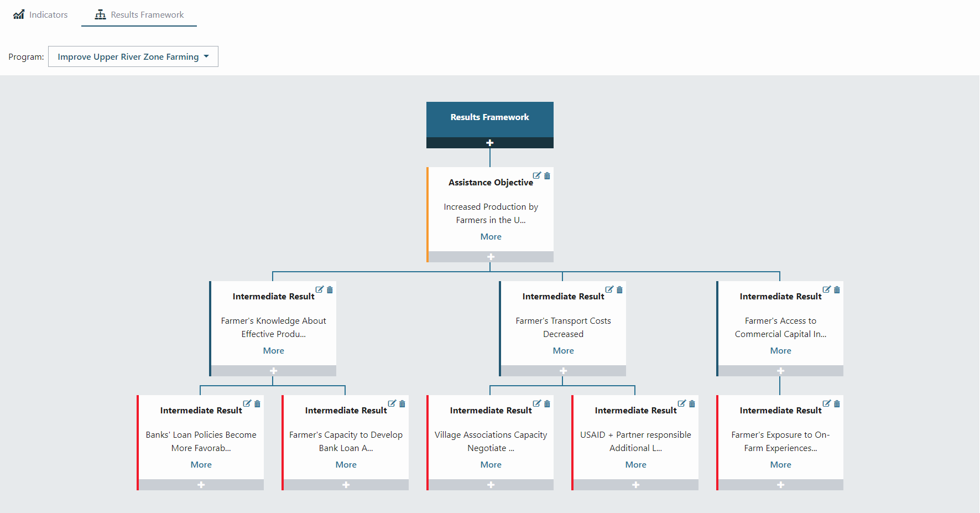Trash the USAID + Partner responsible card
The width and height of the screenshot is (980, 513).
(x=692, y=404)
